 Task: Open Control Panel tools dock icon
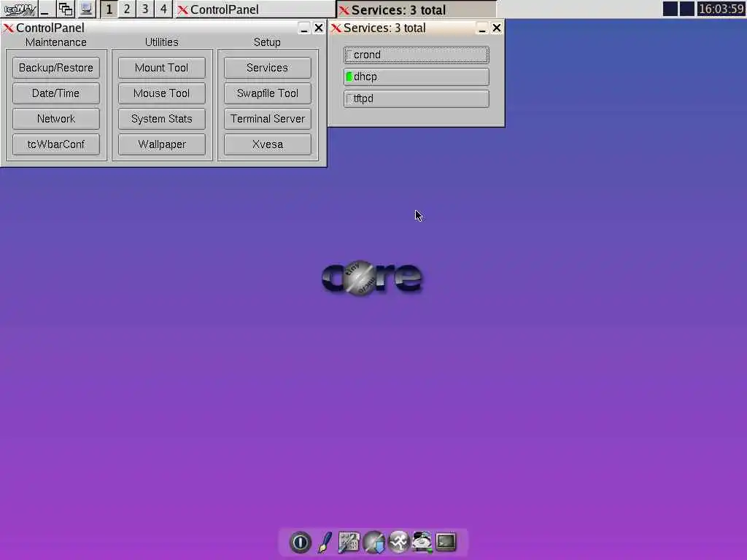[349, 542]
